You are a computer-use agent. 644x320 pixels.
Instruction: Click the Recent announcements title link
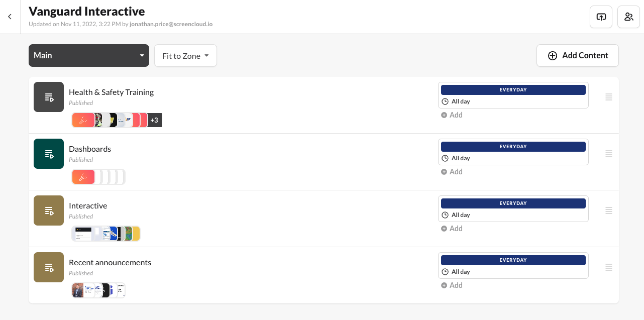coord(110,262)
